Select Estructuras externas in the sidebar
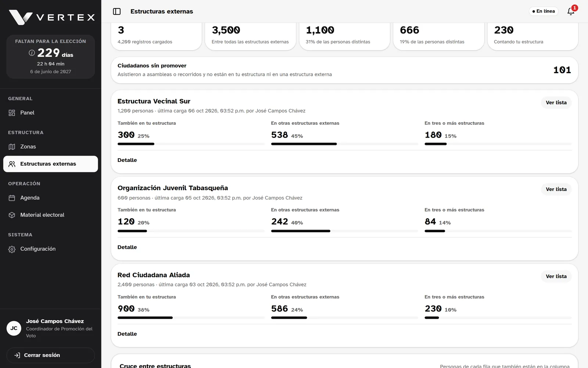Image resolution: width=588 pixels, height=368 pixels. tap(51, 164)
